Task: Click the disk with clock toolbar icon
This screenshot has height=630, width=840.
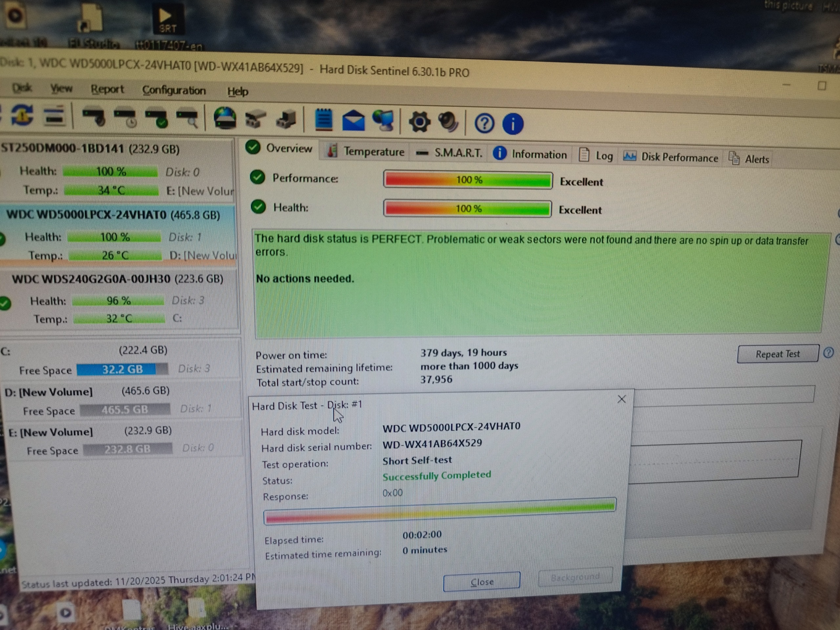Action: pyautogui.click(x=125, y=117)
